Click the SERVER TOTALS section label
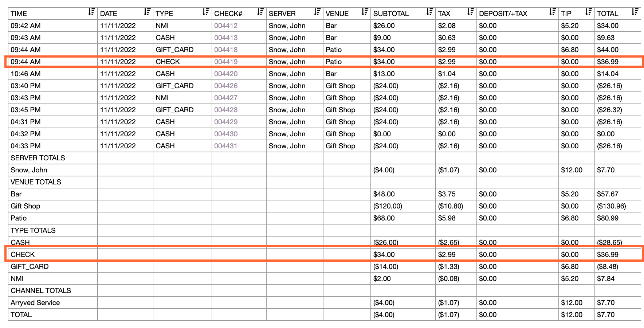This screenshot has height=328, width=644. (38, 158)
